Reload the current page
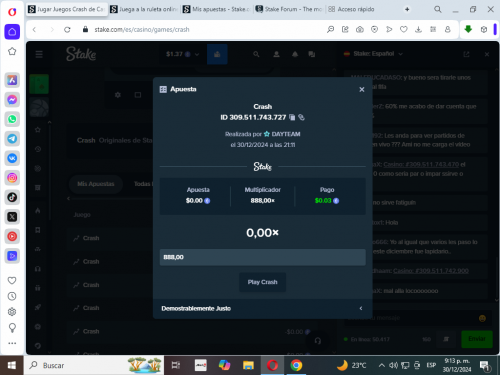Image resolution: width=500 pixels, height=375 pixels. (67, 30)
